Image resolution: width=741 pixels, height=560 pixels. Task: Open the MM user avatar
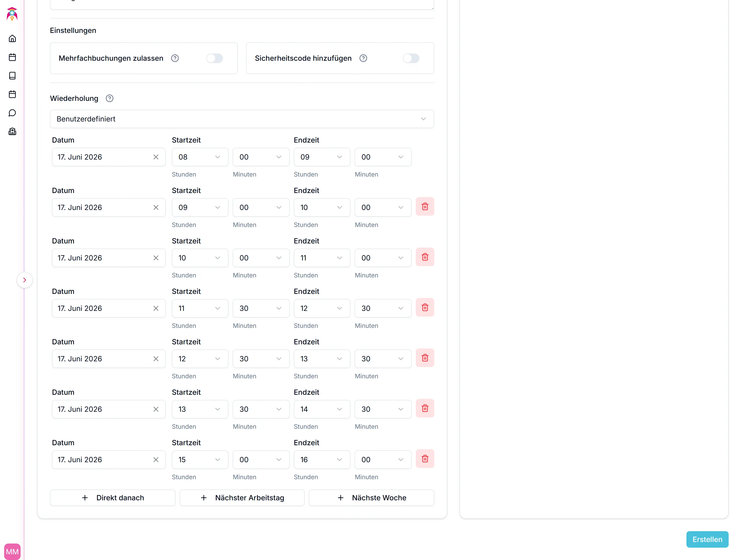tap(12, 552)
